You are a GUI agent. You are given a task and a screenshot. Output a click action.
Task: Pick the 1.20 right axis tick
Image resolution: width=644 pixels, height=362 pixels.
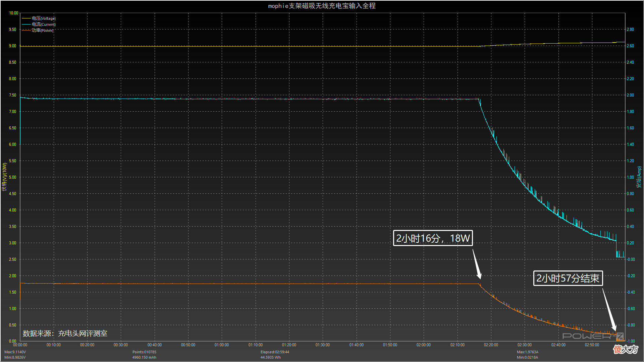(631, 161)
